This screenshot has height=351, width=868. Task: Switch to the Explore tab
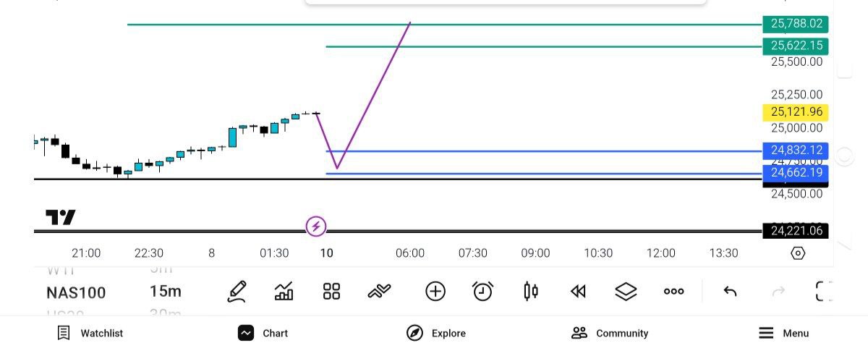click(x=435, y=333)
